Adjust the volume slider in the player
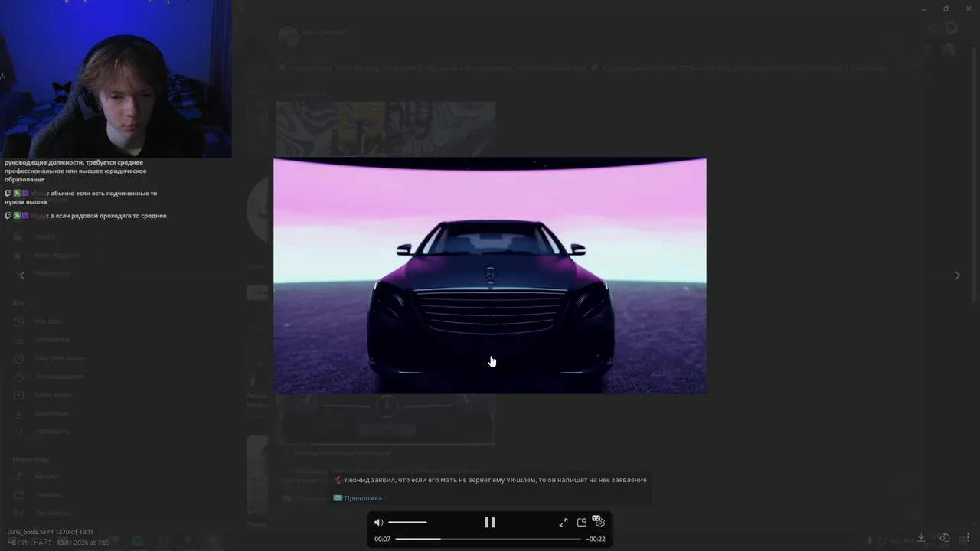 point(407,523)
